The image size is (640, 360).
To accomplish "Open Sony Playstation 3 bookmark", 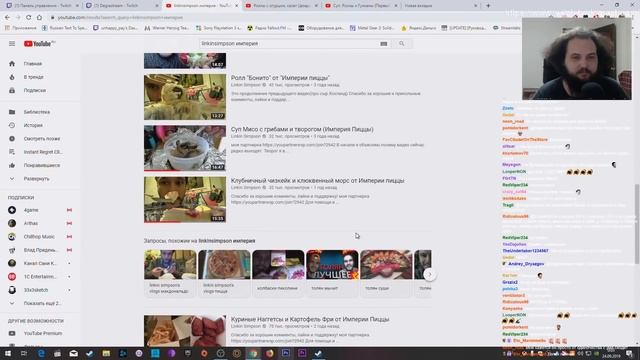I will pos(218,28).
